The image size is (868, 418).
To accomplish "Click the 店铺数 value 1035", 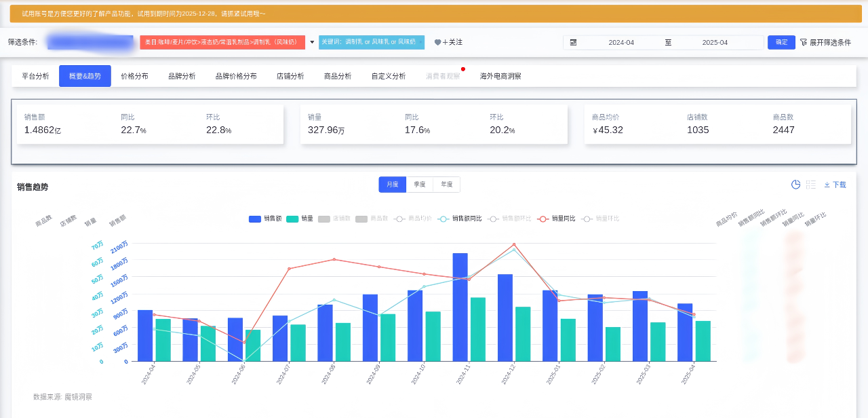I will click(698, 130).
